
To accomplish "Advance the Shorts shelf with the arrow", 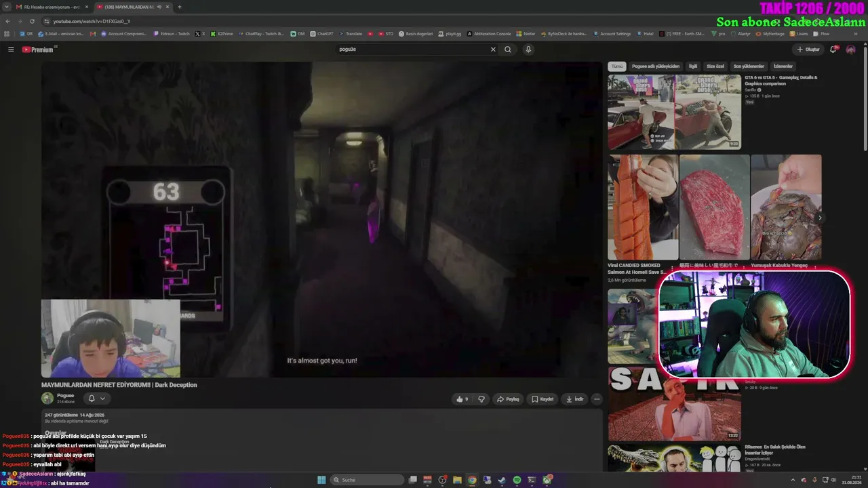I will click(x=820, y=218).
